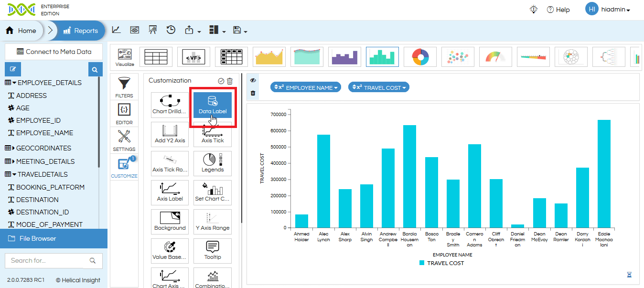Toggle the eye-slash visibility icon
Image resolution: width=644 pixels, height=288 pixels.
click(253, 80)
